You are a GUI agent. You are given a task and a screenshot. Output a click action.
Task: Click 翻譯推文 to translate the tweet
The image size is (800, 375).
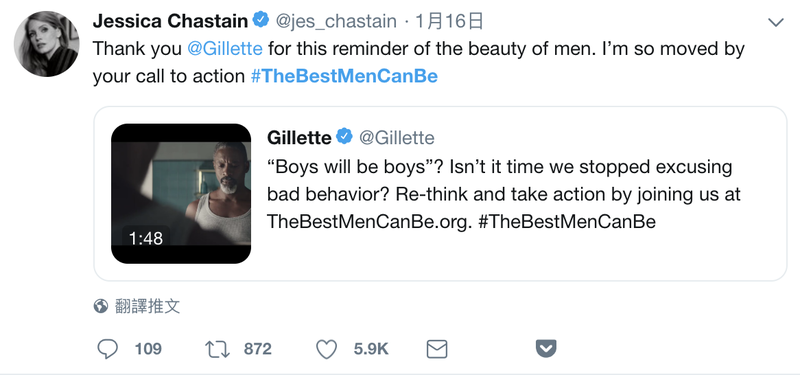click(x=147, y=306)
